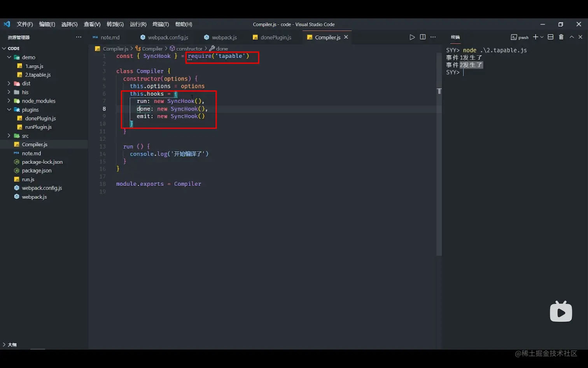The height and width of the screenshot is (368, 588).
Task: Collapse the CODE root folder
Action: point(4,48)
